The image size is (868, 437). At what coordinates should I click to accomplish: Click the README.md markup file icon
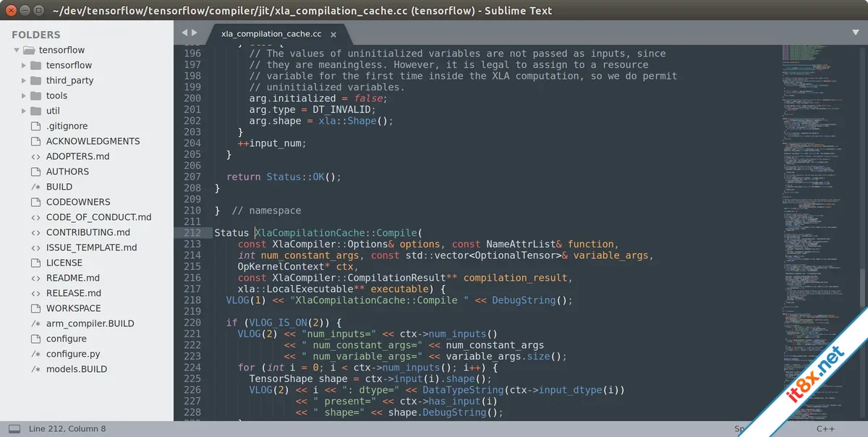35,278
